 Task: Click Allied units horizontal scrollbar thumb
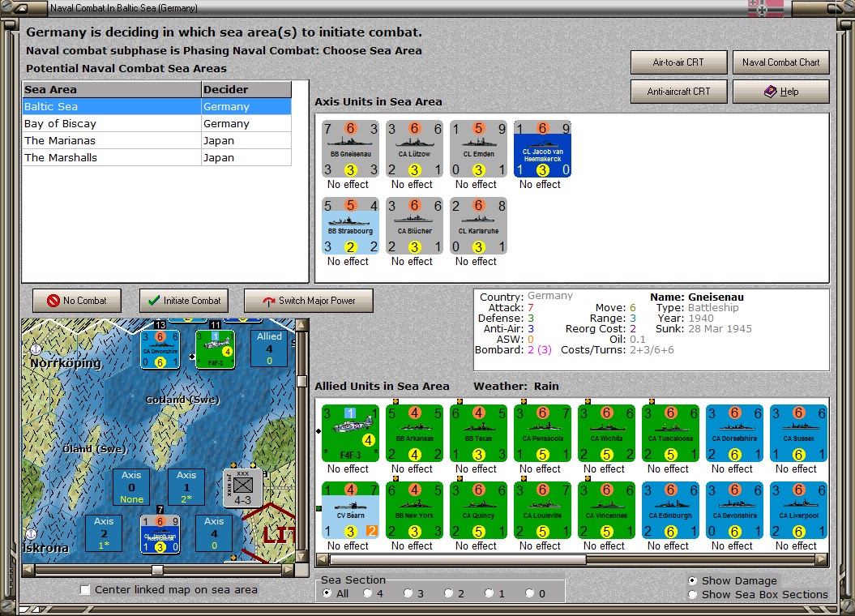[x=458, y=559]
